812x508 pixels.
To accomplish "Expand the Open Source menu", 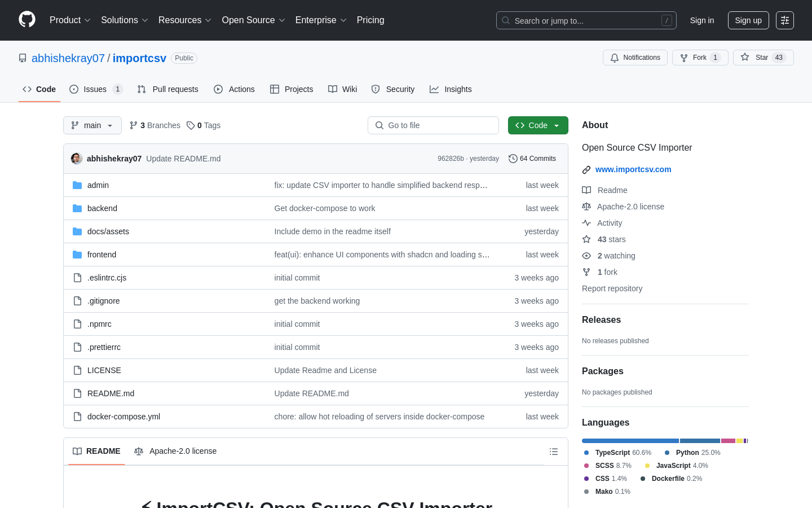I will coord(254,20).
